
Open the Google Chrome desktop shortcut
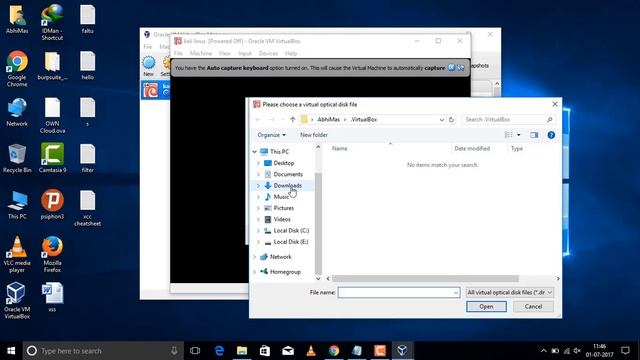coord(17,69)
